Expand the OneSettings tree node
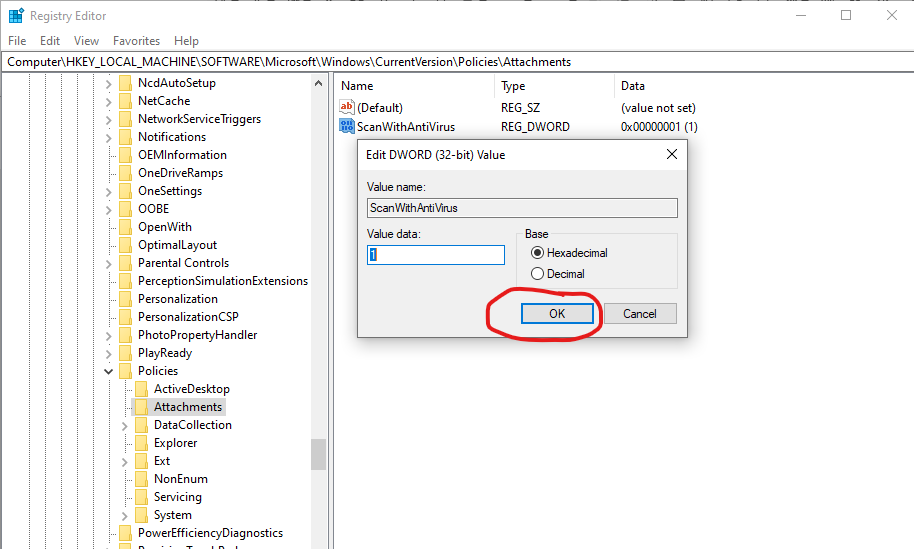The height and width of the screenshot is (549, 914). point(108,192)
